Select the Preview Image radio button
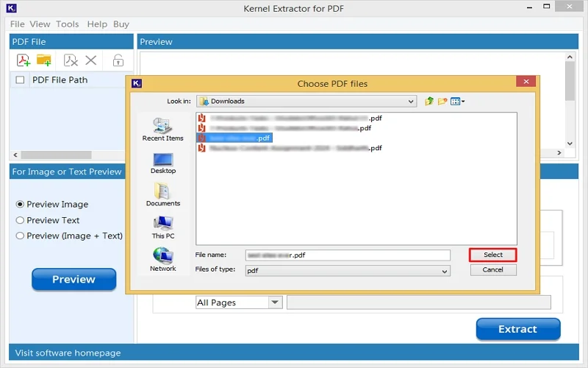The image size is (588, 368). point(20,205)
